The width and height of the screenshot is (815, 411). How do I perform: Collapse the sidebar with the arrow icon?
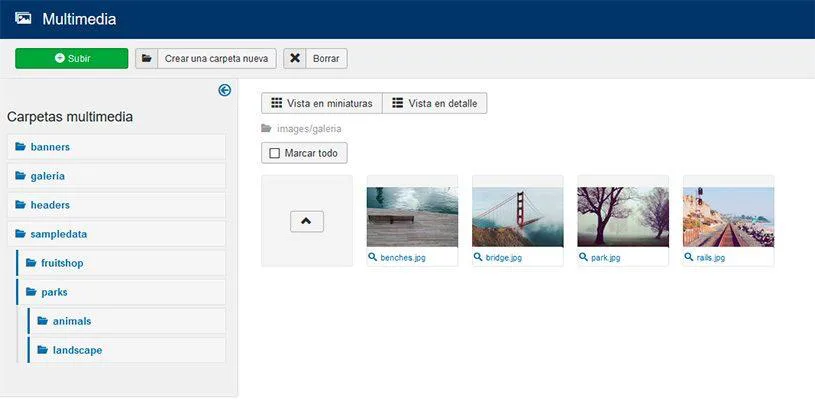point(224,90)
